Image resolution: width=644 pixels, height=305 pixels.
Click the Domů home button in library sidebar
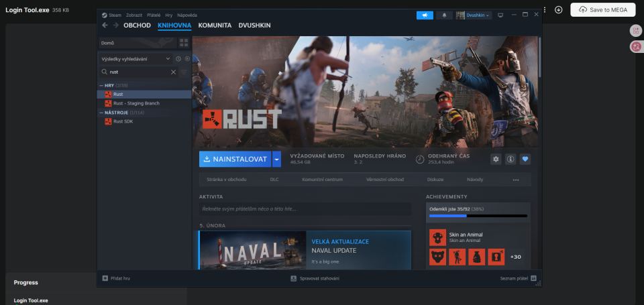pyautogui.click(x=137, y=43)
